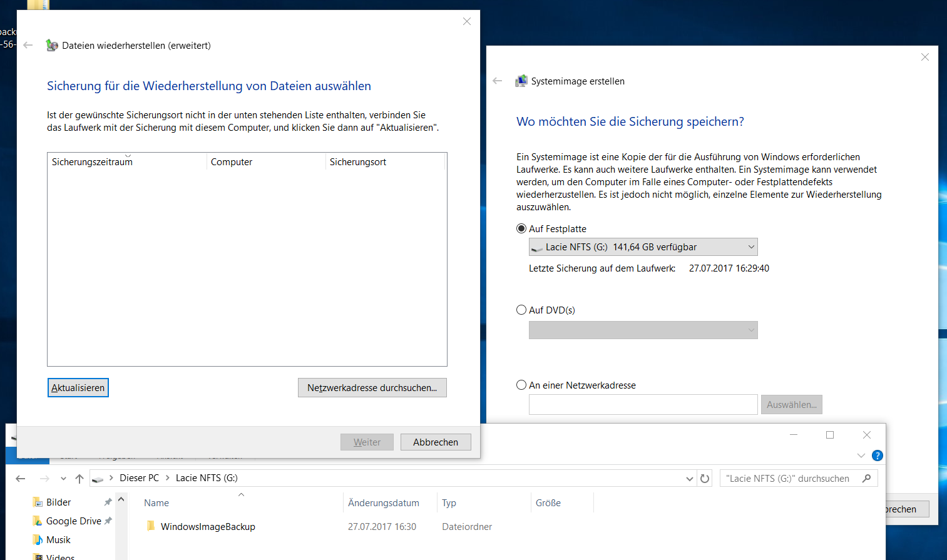Open Bilder in the navigation pane

pos(58,502)
